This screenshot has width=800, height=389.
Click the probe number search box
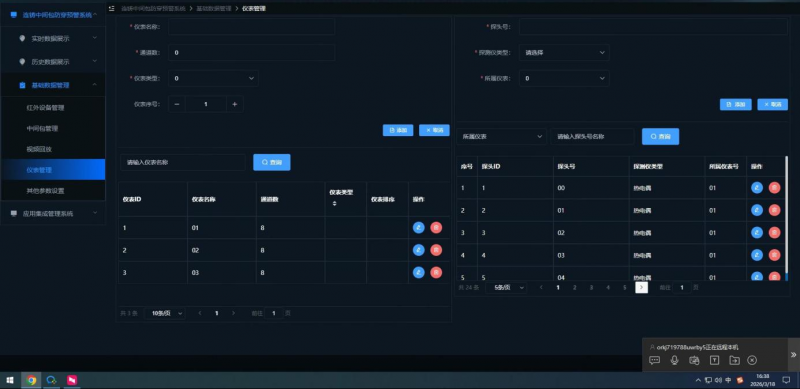[x=592, y=136]
